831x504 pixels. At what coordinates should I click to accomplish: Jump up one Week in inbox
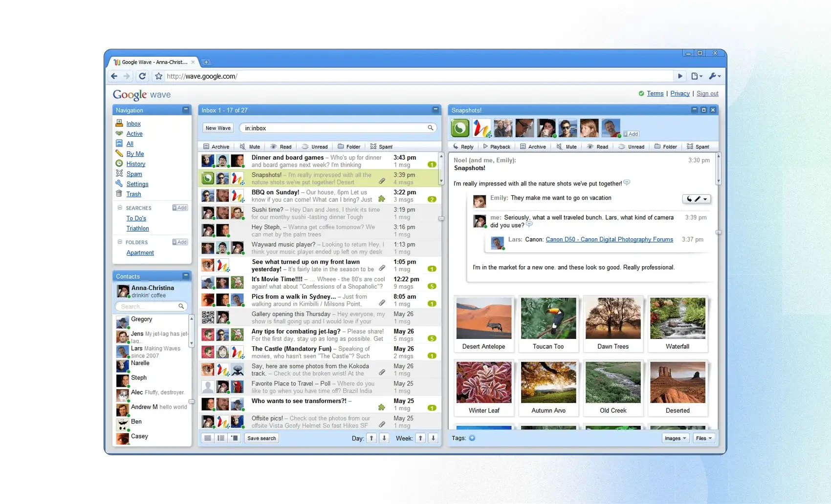coord(420,438)
